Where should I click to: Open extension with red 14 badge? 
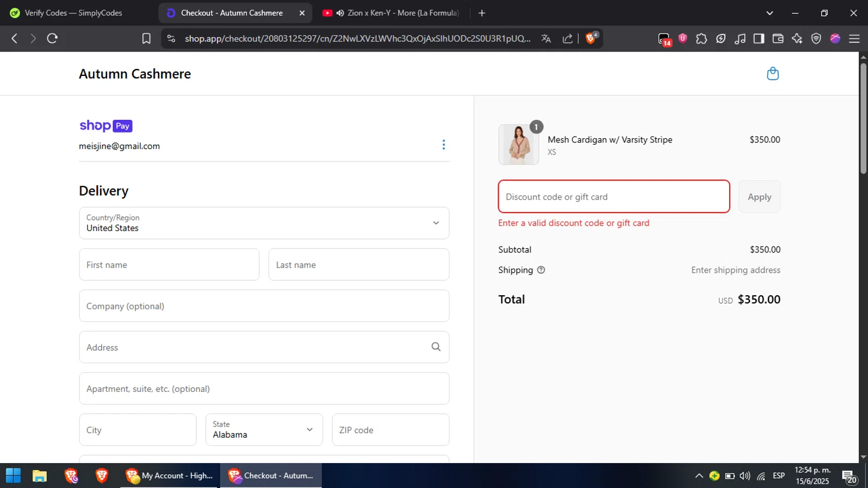(664, 39)
